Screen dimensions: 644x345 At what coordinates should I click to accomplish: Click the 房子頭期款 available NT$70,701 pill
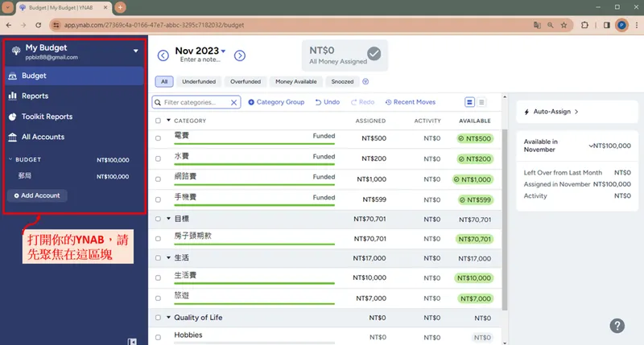click(x=474, y=239)
